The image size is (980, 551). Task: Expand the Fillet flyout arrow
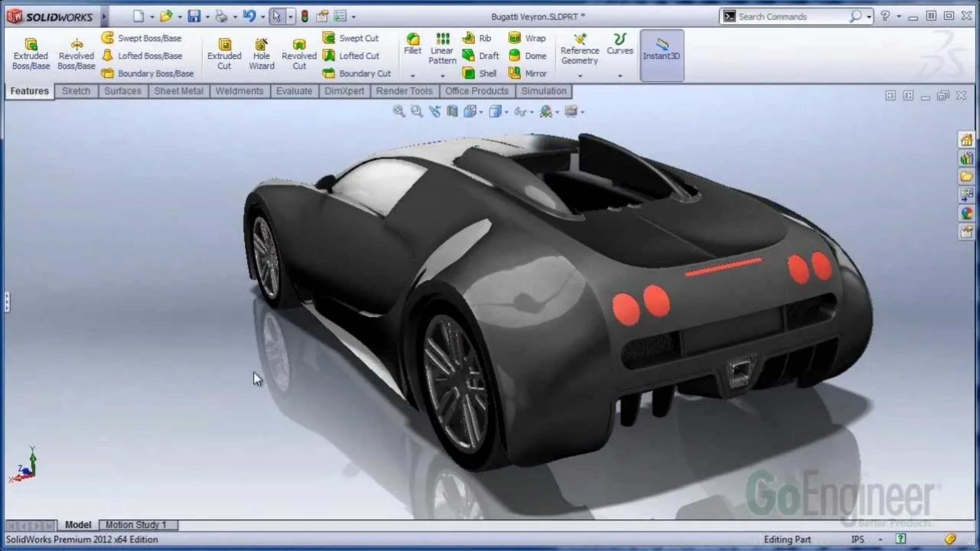412,76
